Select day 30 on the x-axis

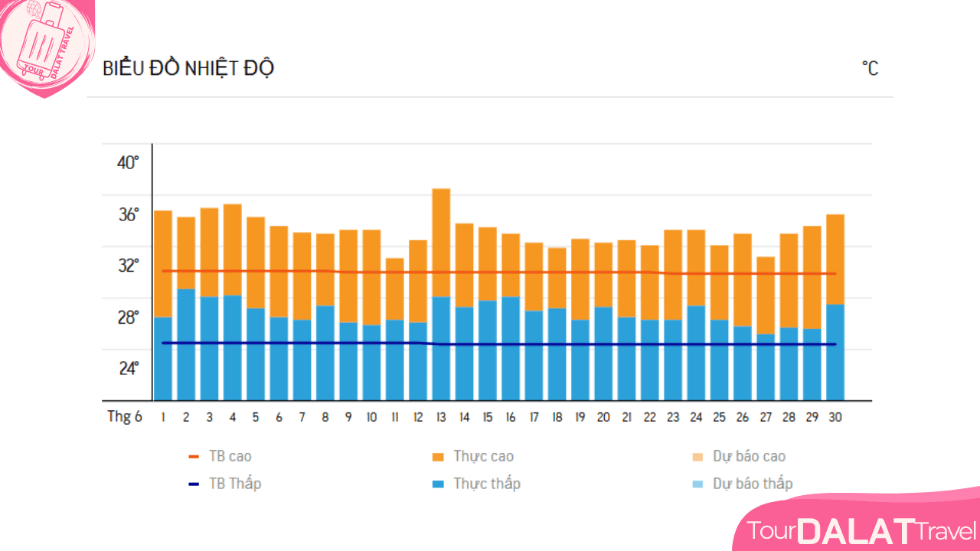point(835,417)
